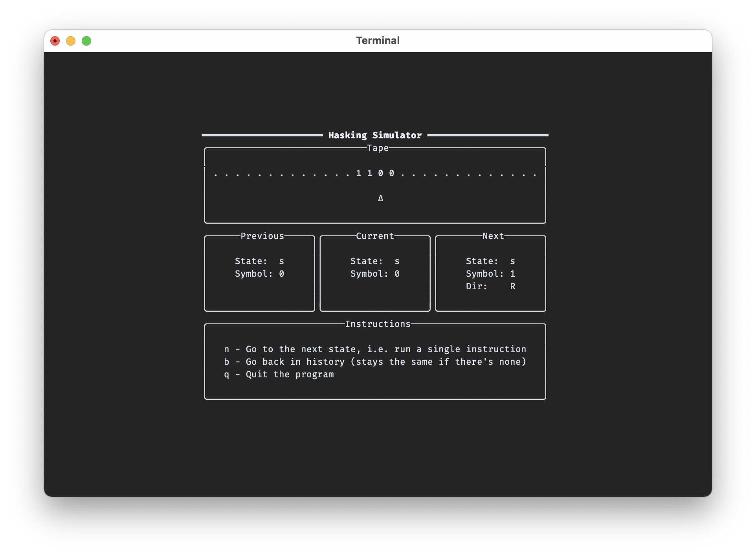Click the 'Previous' panel title
The height and width of the screenshot is (555, 756).
tap(262, 236)
